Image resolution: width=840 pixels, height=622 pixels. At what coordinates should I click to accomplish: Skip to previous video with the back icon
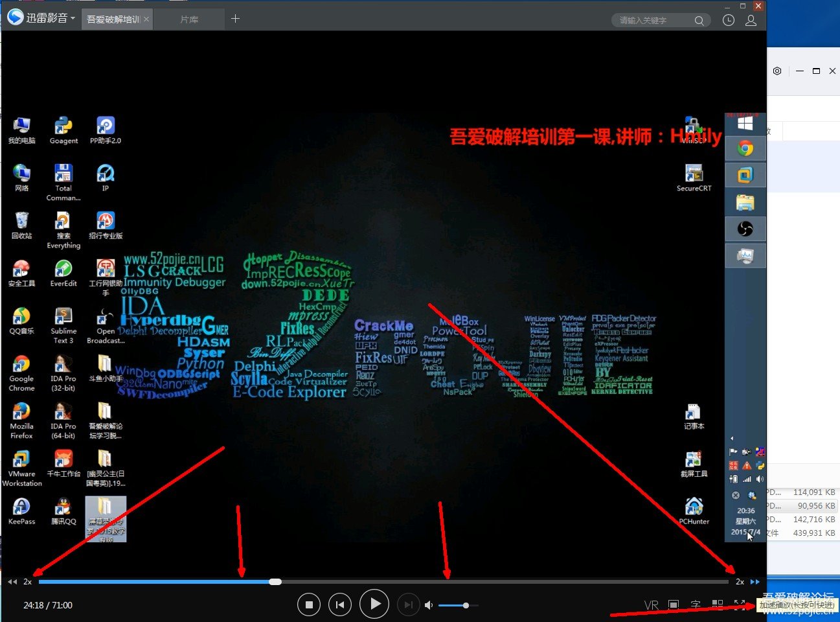click(x=340, y=604)
